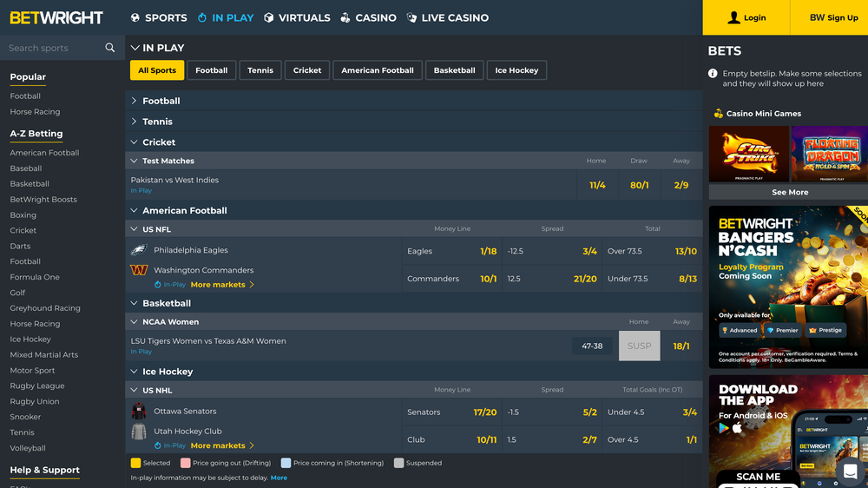Select Pakistan home odds 11/4
The height and width of the screenshot is (488, 868).
(x=597, y=185)
